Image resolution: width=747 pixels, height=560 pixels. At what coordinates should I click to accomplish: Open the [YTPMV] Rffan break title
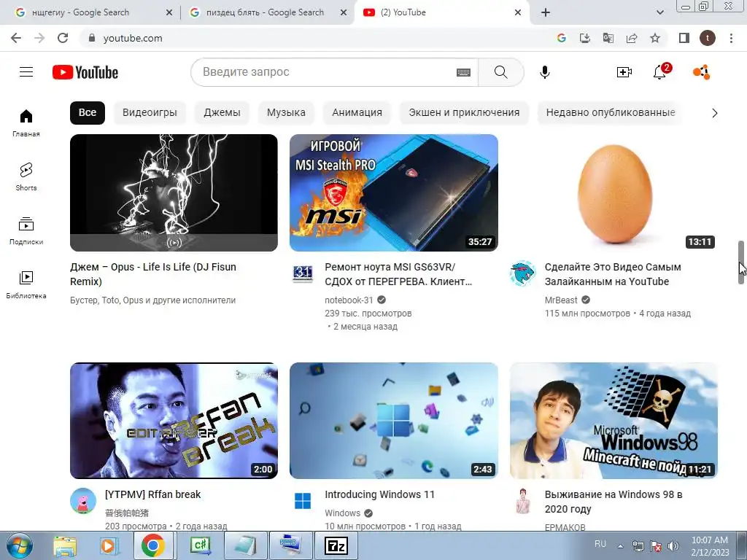click(153, 494)
